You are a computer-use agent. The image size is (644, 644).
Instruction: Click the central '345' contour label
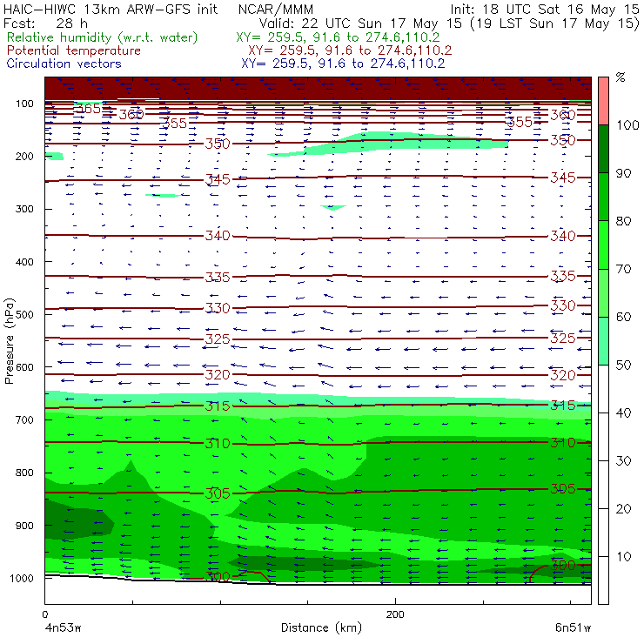pyautogui.click(x=218, y=179)
